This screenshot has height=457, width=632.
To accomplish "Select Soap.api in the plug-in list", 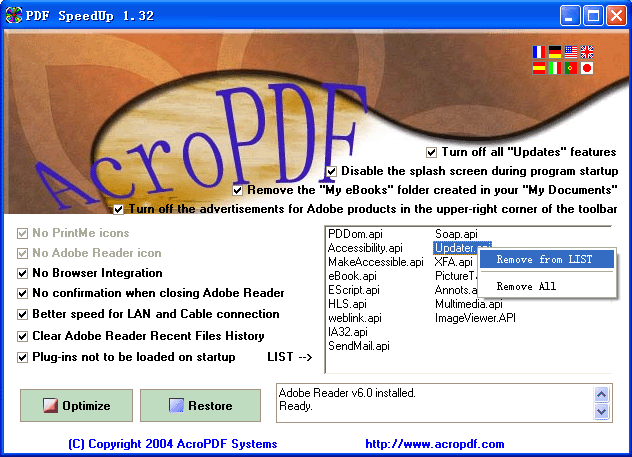I will click(456, 234).
